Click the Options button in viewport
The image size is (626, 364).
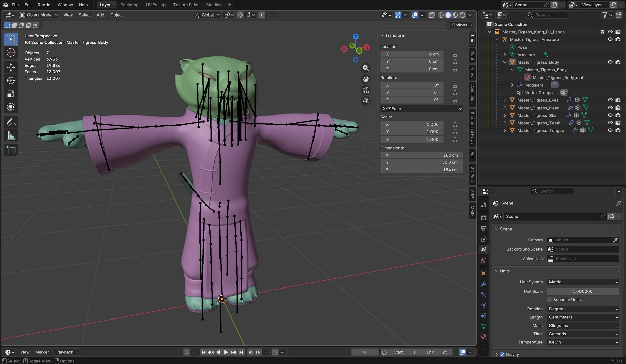461,25
